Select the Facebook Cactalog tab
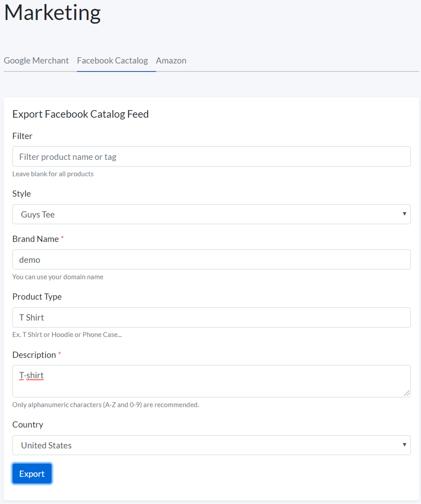 click(112, 60)
